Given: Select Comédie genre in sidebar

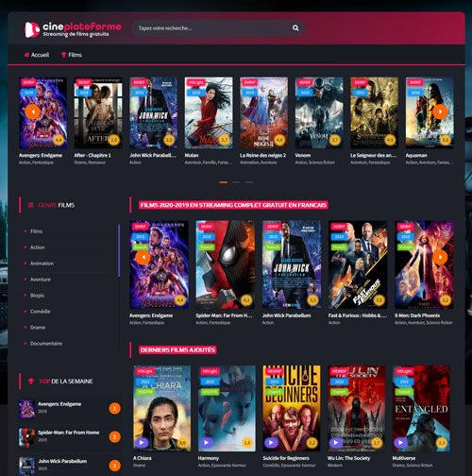Looking at the screenshot, I should pyautogui.click(x=40, y=312).
